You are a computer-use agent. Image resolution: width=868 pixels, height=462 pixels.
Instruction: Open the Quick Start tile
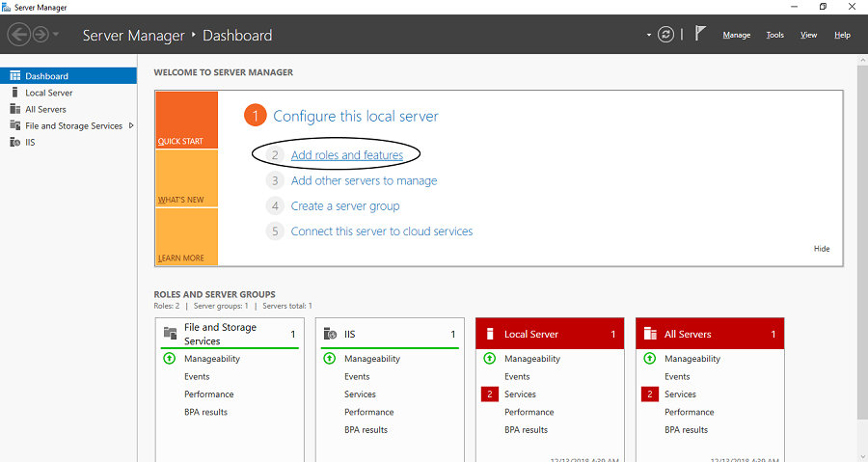click(x=186, y=120)
